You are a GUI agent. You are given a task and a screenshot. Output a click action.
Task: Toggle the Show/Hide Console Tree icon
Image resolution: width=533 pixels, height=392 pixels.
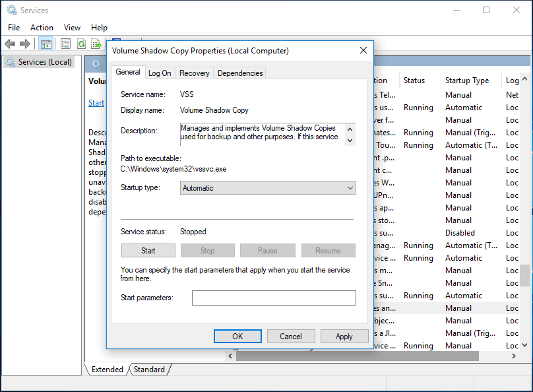click(x=46, y=44)
